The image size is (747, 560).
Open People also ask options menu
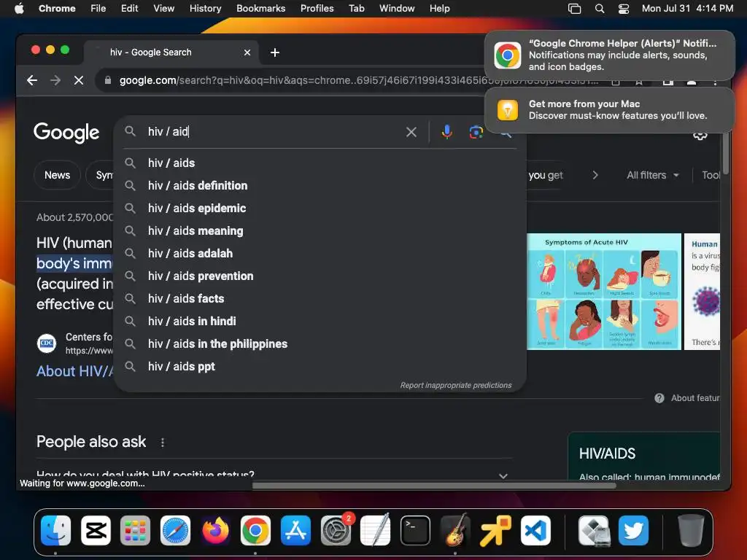(163, 443)
